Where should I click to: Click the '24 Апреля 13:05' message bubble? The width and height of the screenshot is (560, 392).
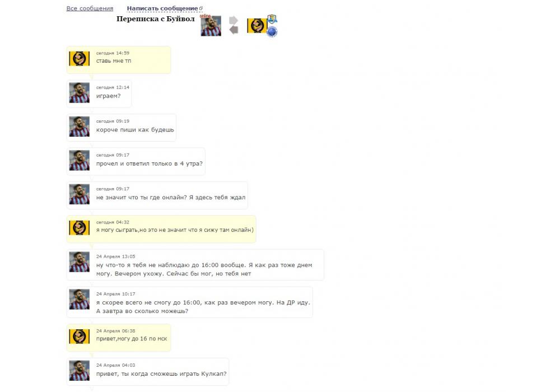pos(195,264)
